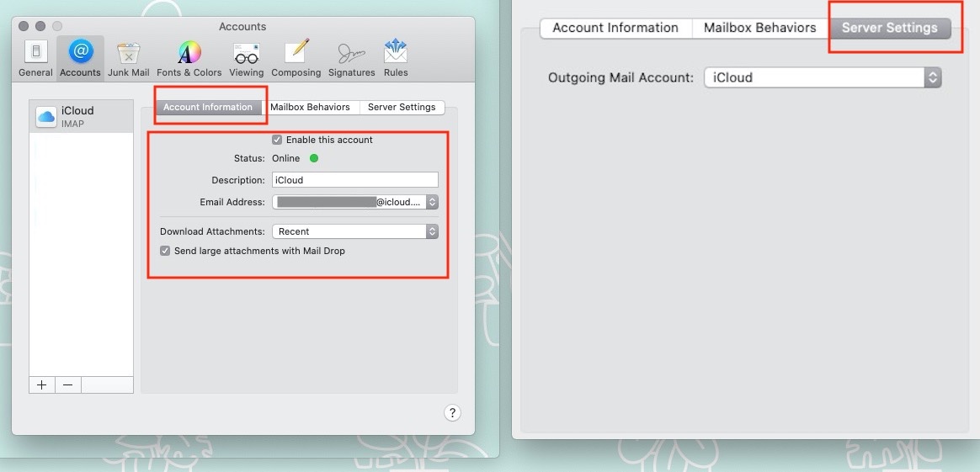Open the Download Attachments dropdown
This screenshot has width=980, height=472.
tap(355, 231)
